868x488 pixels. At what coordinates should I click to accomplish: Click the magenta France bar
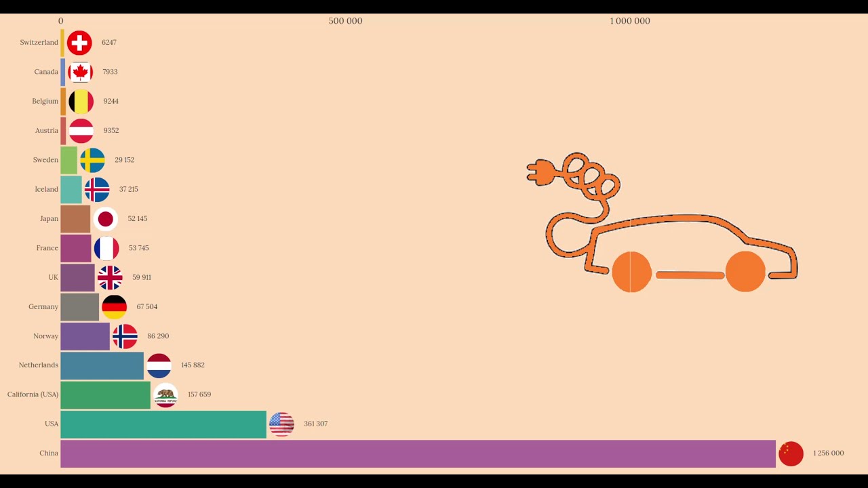[x=75, y=248]
